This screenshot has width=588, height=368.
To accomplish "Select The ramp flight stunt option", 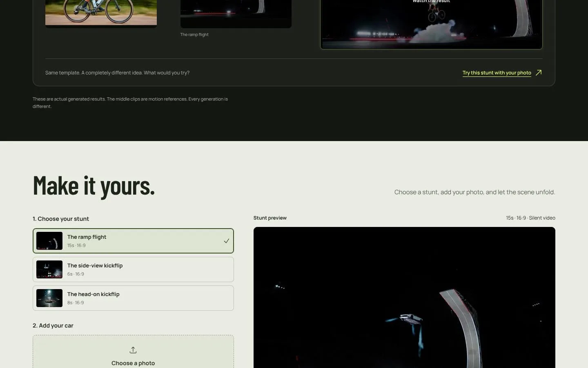I will (133, 241).
